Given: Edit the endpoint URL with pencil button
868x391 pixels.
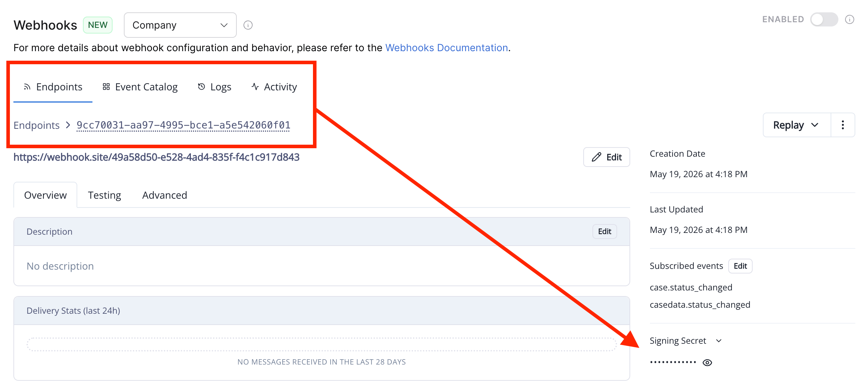Looking at the screenshot, I should (607, 157).
